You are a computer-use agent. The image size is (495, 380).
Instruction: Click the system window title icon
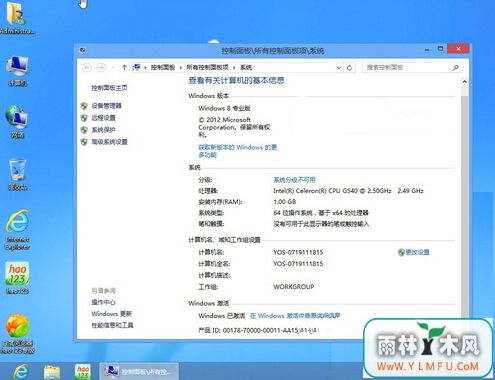[x=82, y=50]
